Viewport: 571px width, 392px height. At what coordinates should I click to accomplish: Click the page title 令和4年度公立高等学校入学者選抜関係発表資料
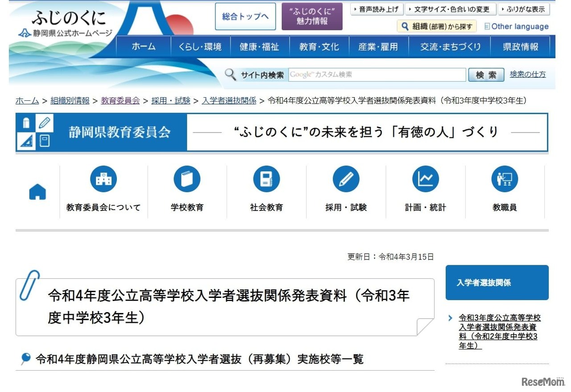(x=228, y=306)
